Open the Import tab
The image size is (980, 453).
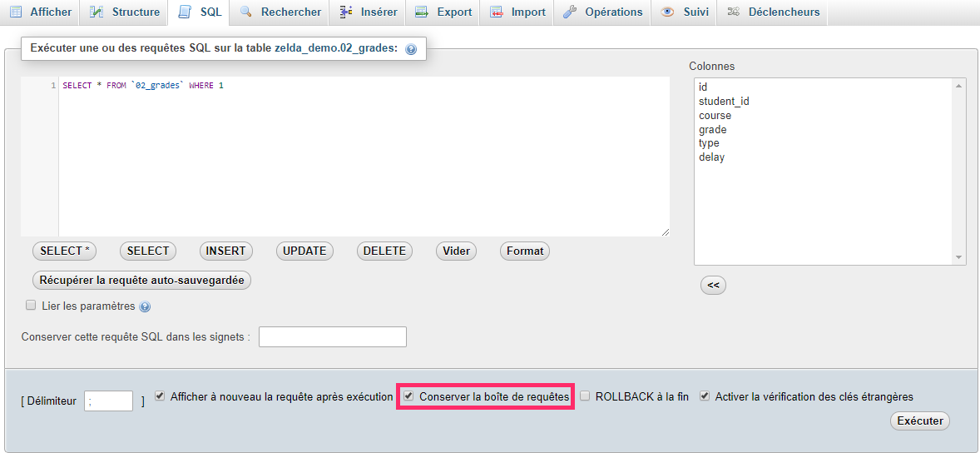[x=517, y=12]
